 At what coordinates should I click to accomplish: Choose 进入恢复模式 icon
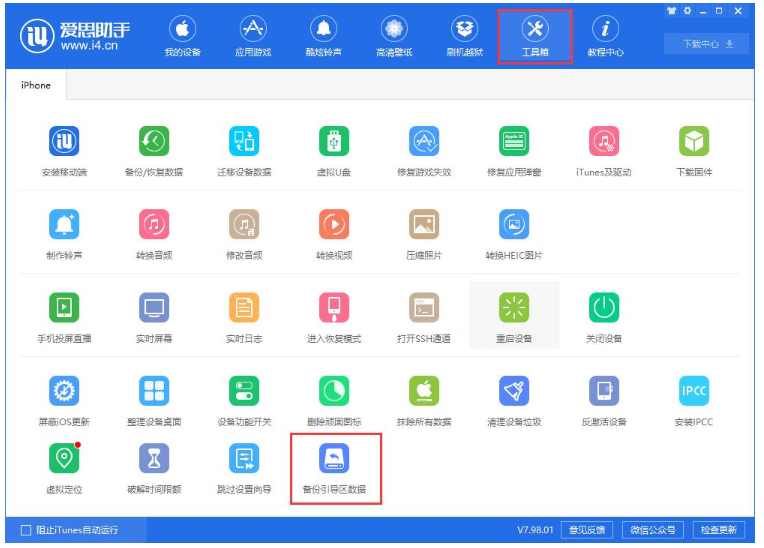coord(334,308)
